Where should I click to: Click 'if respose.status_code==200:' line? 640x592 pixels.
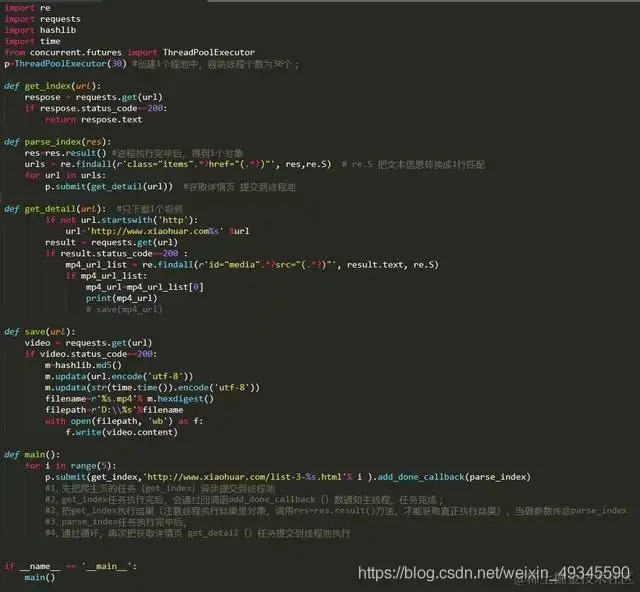click(96, 108)
